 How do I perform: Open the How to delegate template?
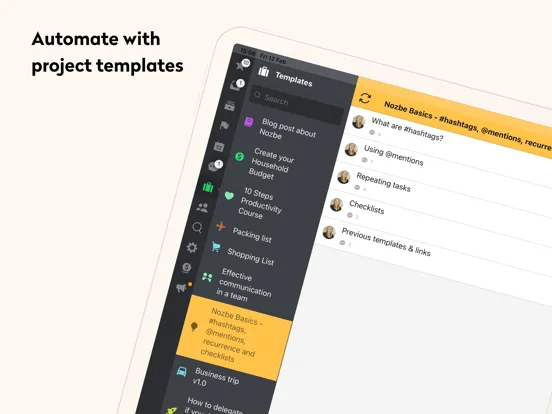[x=215, y=407]
